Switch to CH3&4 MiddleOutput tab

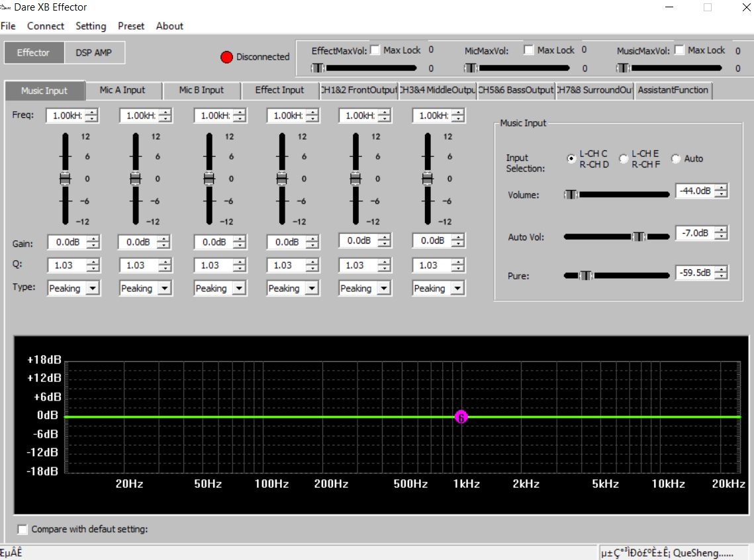[x=438, y=91]
